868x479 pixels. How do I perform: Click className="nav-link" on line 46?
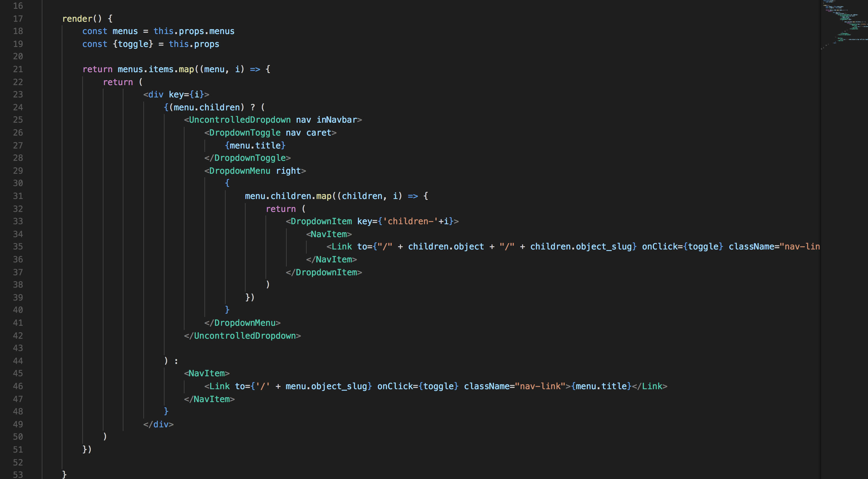tap(514, 386)
